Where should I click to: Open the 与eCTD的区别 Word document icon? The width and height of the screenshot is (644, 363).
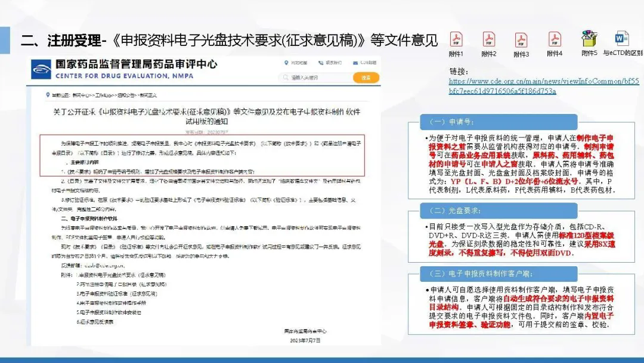coord(622,39)
